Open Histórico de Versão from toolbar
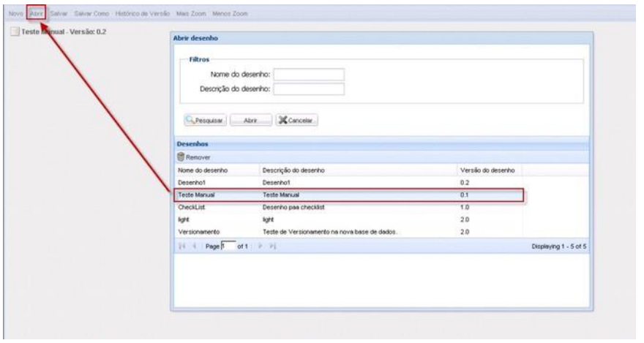Image resolution: width=644 pixels, height=343 pixels. [x=142, y=14]
